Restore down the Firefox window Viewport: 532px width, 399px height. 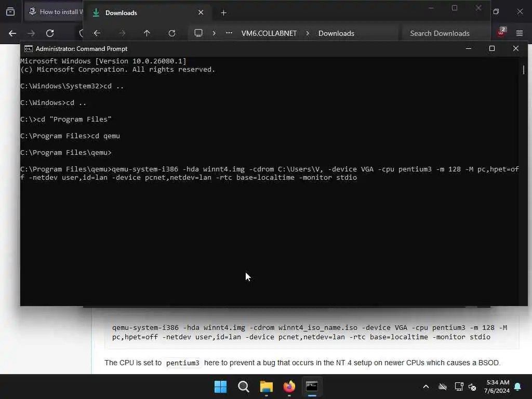point(496,12)
